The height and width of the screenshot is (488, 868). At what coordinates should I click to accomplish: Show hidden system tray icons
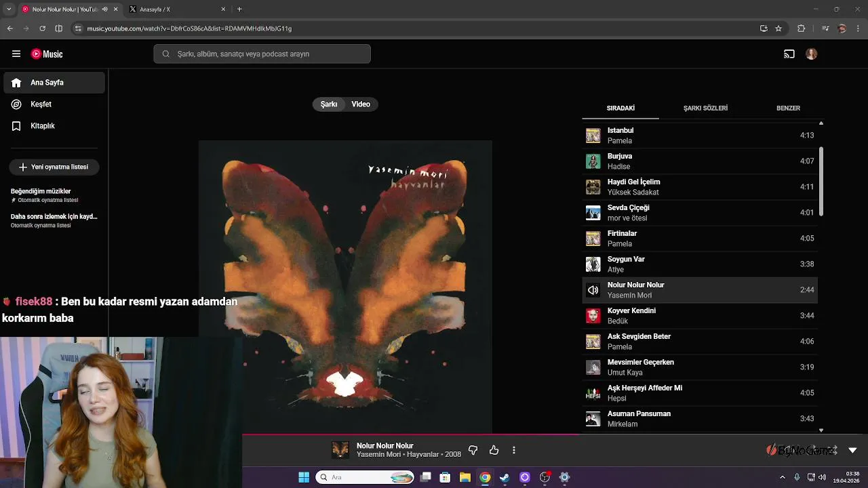(x=782, y=477)
